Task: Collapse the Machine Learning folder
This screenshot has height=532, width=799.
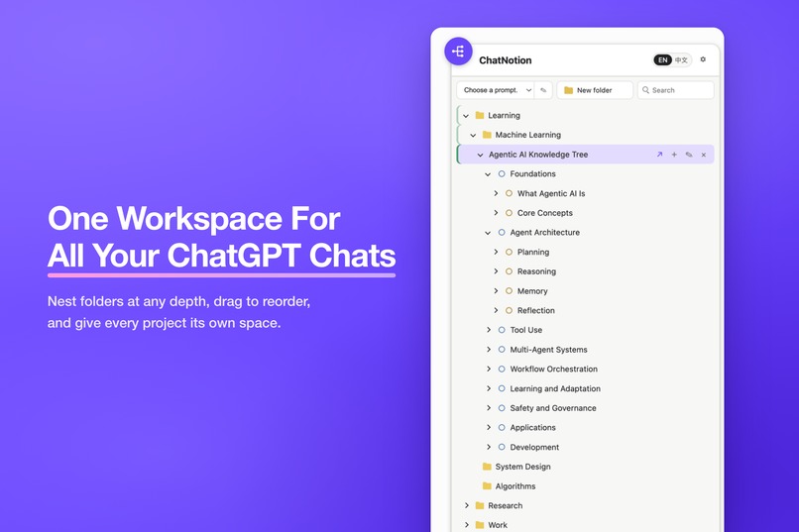Action: coord(473,135)
